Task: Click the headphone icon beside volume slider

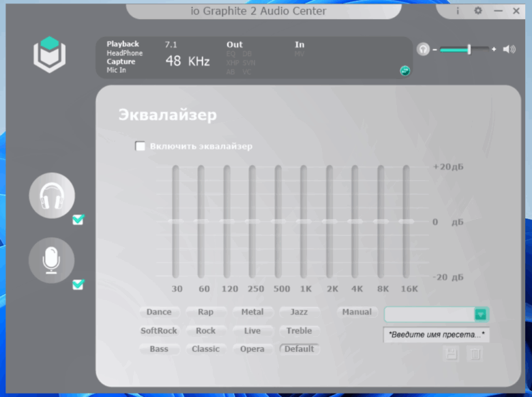Action: 423,50
